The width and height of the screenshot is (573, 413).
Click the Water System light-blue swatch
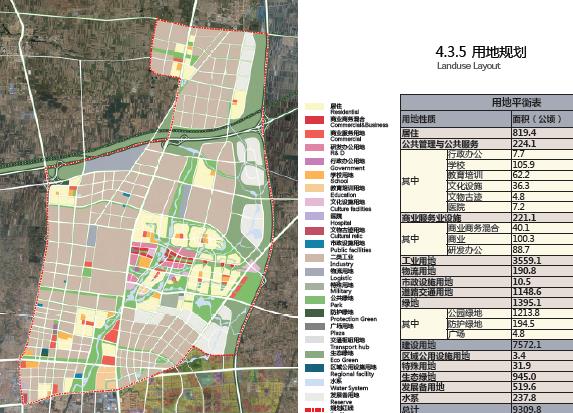pos(315,382)
